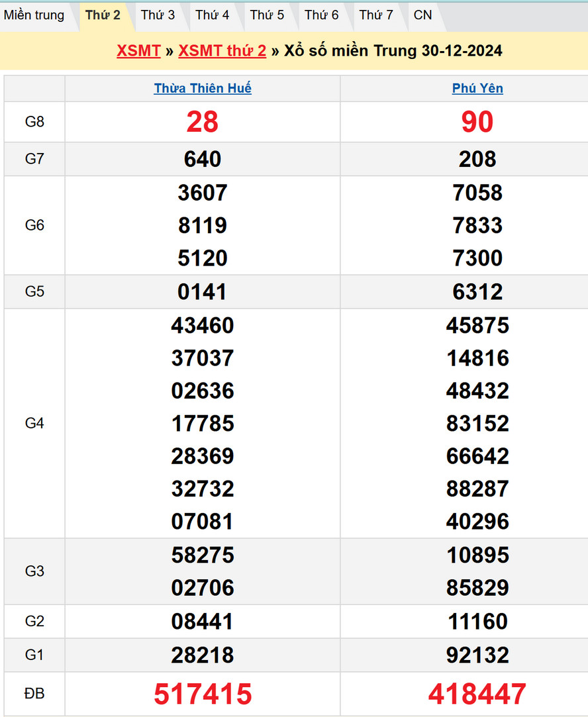
Task: Click the G7 result 640
Action: pos(203,160)
